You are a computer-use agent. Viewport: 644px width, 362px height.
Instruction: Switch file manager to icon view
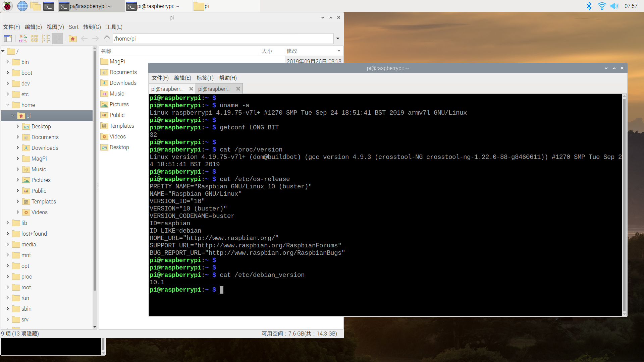23,39
